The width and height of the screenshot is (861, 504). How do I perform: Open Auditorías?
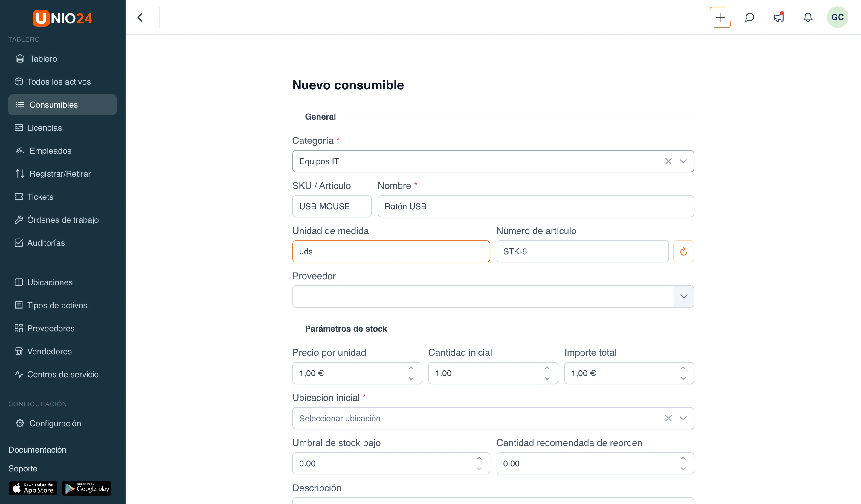pyautogui.click(x=62, y=243)
